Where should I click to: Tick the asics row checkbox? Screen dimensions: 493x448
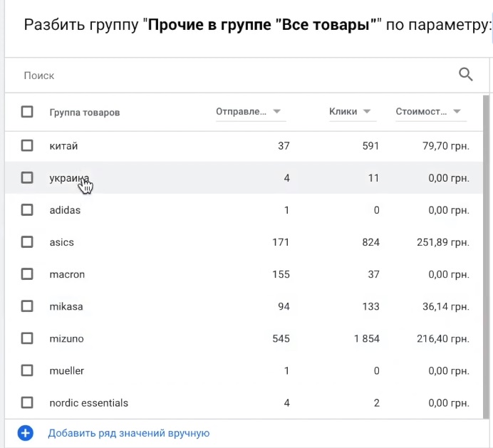27,242
